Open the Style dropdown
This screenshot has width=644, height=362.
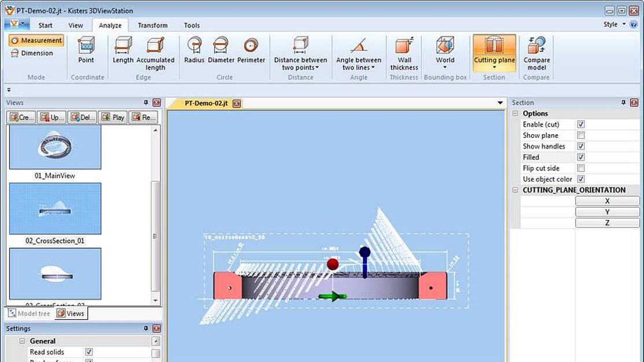click(x=614, y=24)
